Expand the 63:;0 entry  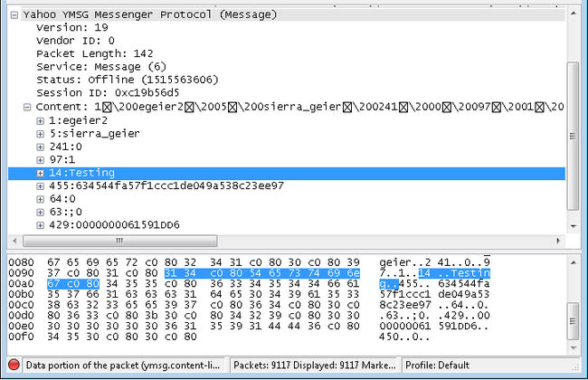[40, 213]
